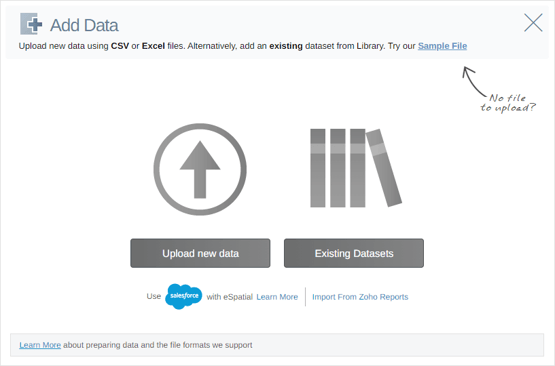This screenshot has height=366, width=555.
Task: Click the bold 'existing' word in description
Action: 286,46
